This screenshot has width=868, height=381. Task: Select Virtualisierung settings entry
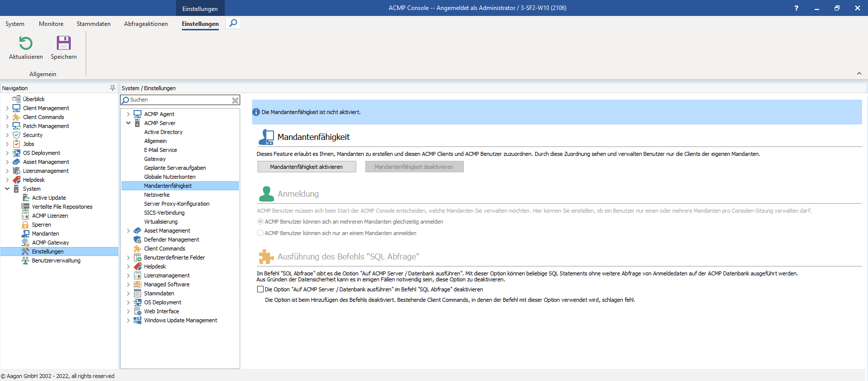161,222
